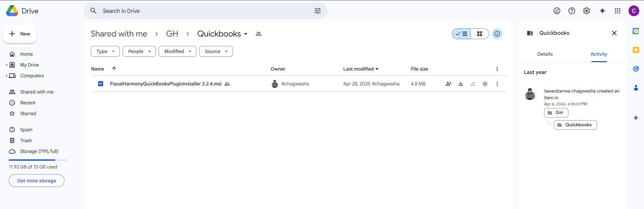Image resolution: width=644 pixels, height=209 pixels.
Task: Switch to the Activity tab
Action: pyautogui.click(x=599, y=54)
